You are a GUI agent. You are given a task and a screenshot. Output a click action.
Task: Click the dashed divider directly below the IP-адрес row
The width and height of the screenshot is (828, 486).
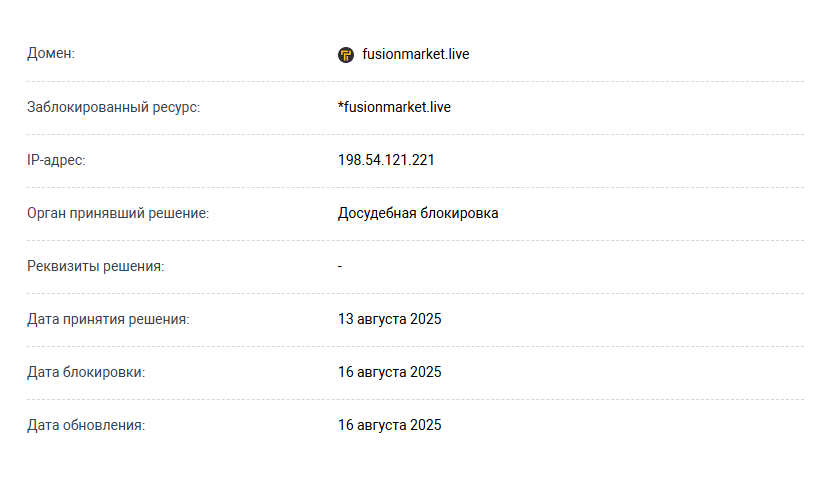point(414,187)
